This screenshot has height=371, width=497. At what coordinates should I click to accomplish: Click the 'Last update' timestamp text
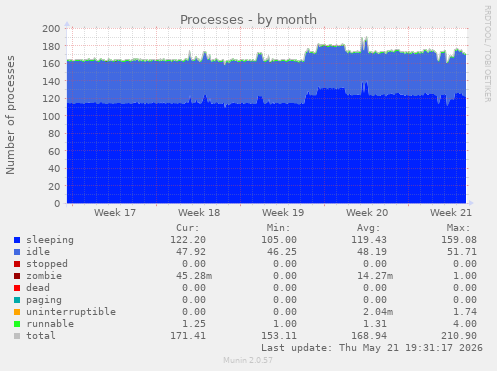pyautogui.click(x=372, y=348)
